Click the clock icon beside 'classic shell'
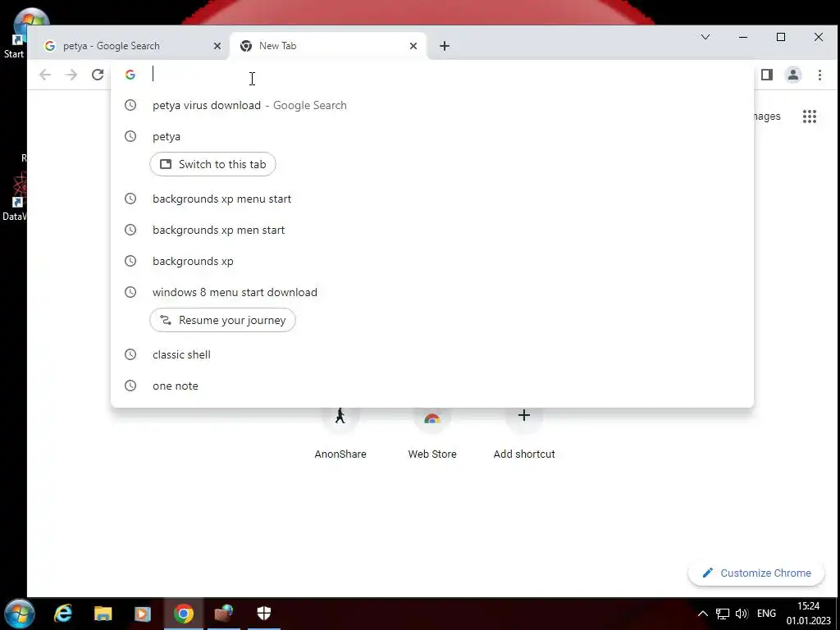Viewport: 840px width, 630px height. [x=130, y=354]
